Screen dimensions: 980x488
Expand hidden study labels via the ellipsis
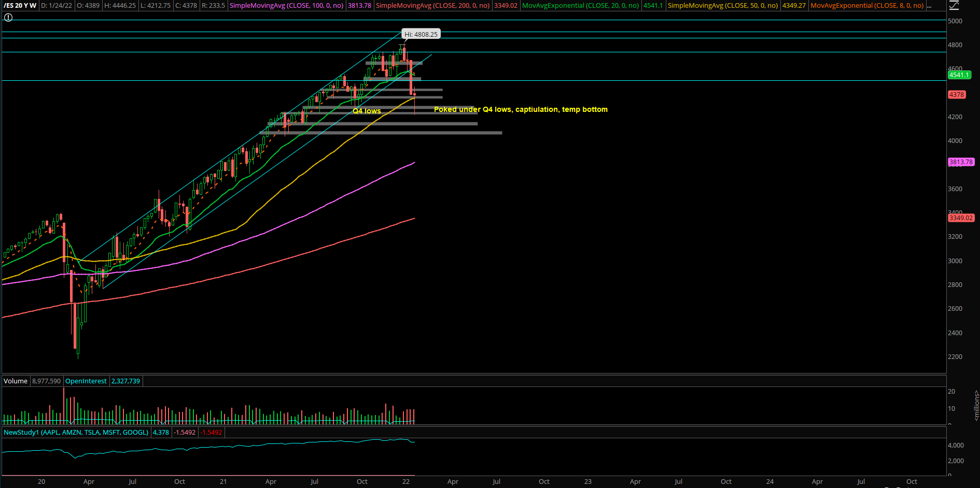click(929, 6)
